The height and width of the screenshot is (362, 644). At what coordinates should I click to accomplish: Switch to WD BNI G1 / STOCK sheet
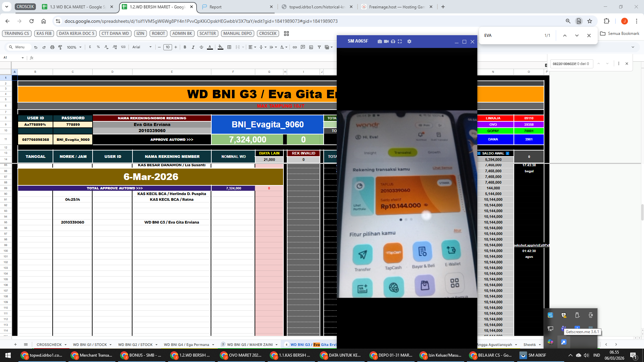tap(90, 345)
